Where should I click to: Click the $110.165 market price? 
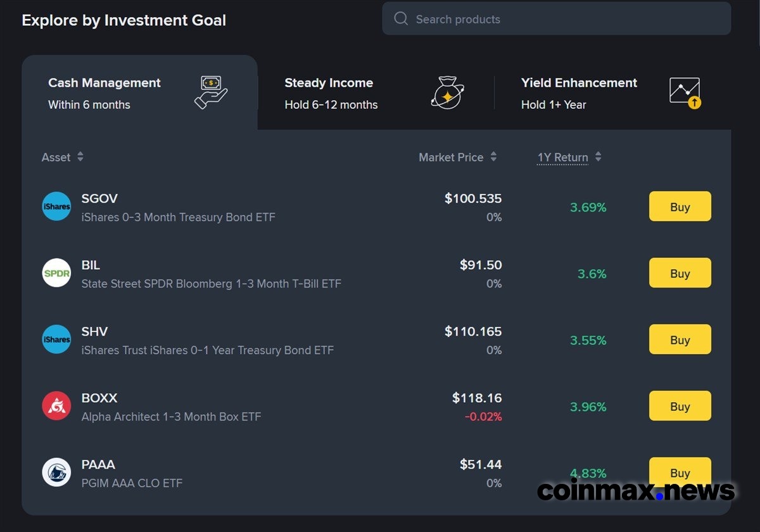click(x=473, y=331)
